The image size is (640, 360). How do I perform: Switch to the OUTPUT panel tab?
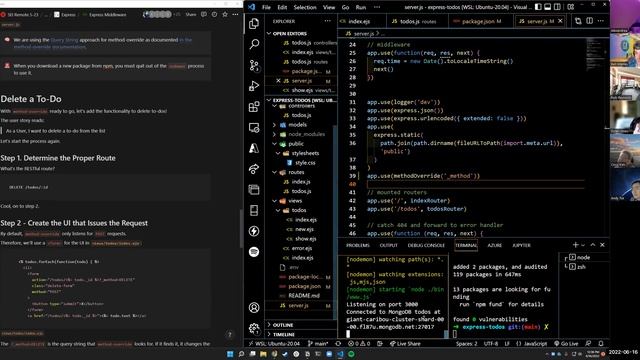pos(388,245)
